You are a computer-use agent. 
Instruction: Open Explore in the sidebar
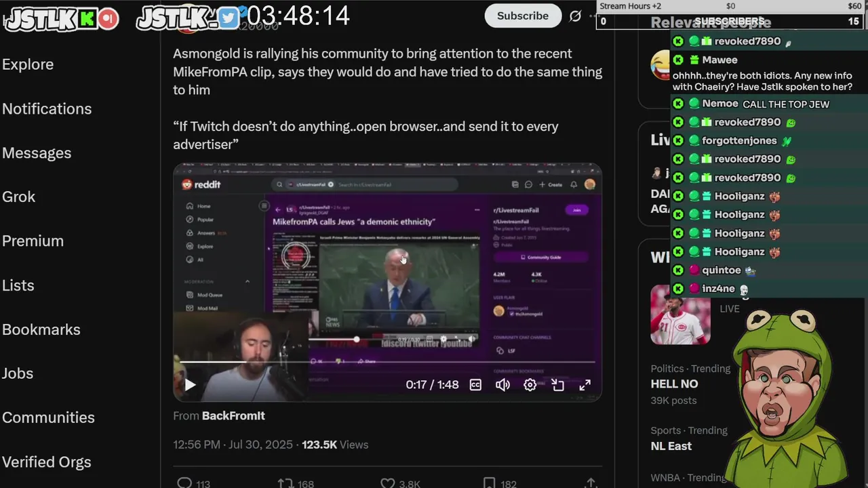[28, 64]
